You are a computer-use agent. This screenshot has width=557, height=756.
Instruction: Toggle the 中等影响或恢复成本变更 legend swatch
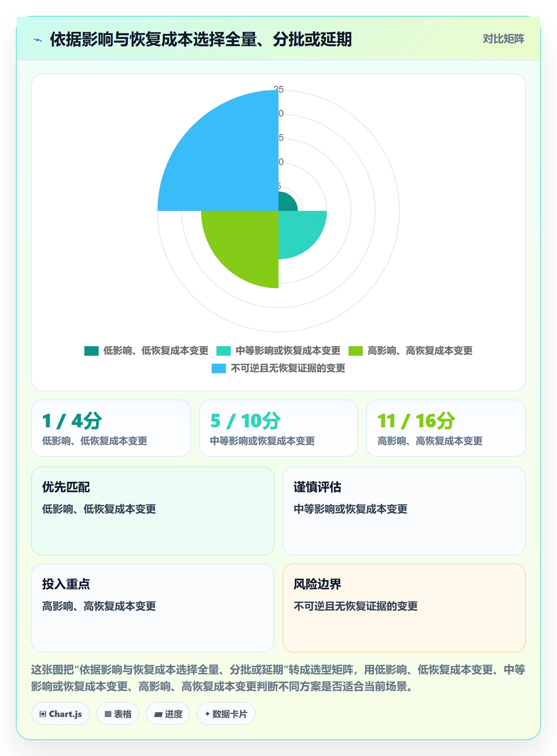coord(223,351)
